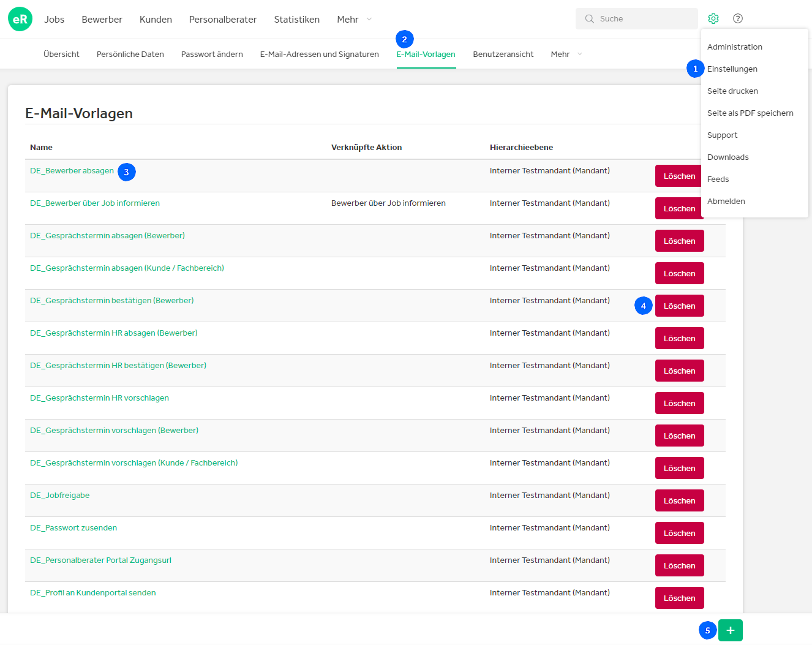This screenshot has width=812, height=645.
Task: Open DE_Gesprächstermin HR bestätigen (Bewerber) template
Action: click(118, 366)
